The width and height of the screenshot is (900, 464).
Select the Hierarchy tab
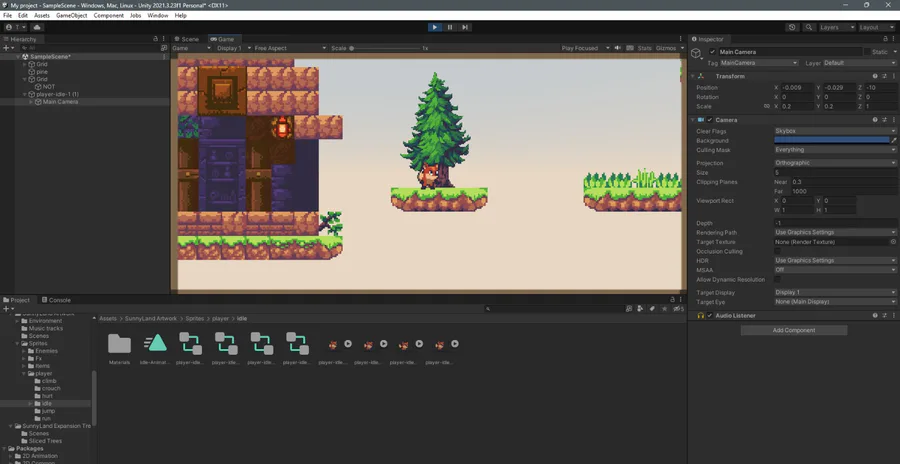20,39
